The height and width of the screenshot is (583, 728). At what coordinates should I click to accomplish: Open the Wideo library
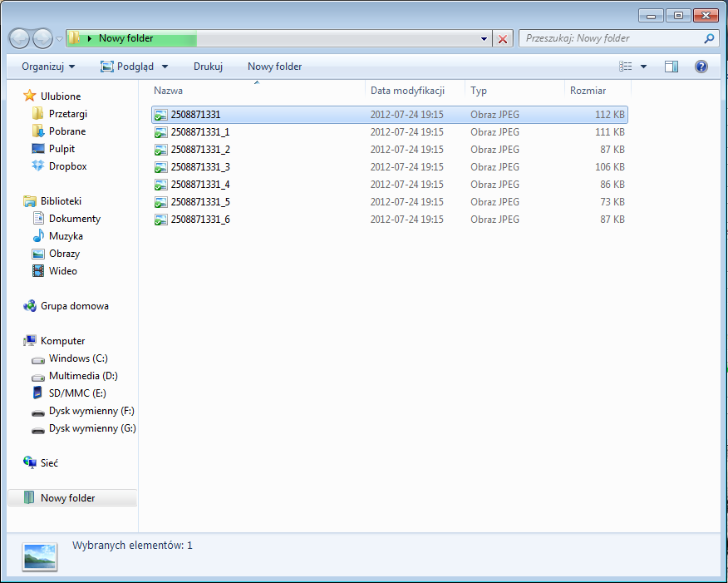pyautogui.click(x=62, y=271)
